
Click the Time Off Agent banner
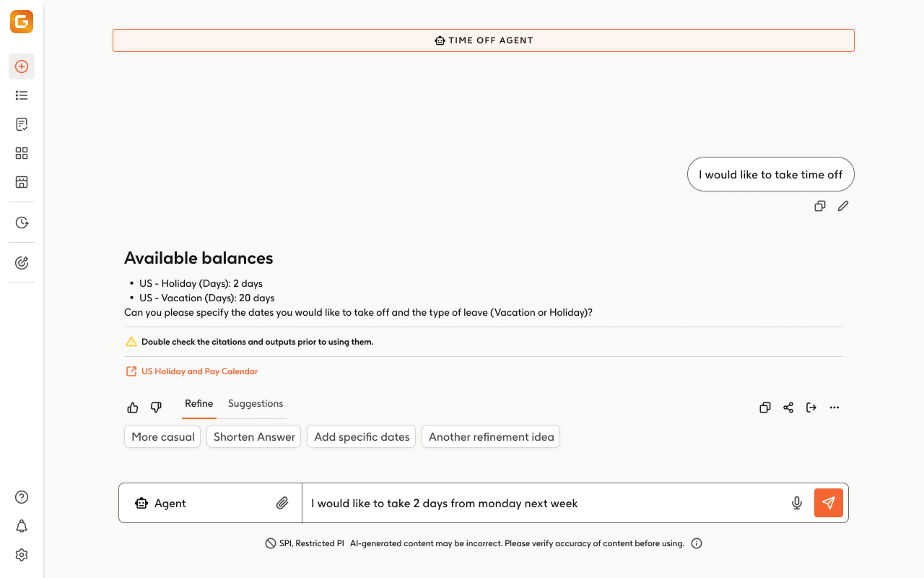tap(484, 40)
